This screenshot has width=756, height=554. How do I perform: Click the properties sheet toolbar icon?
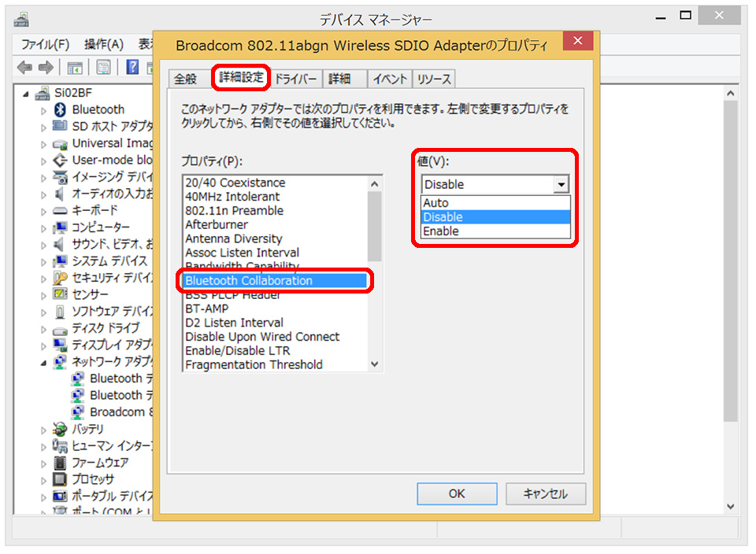pos(103,67)
